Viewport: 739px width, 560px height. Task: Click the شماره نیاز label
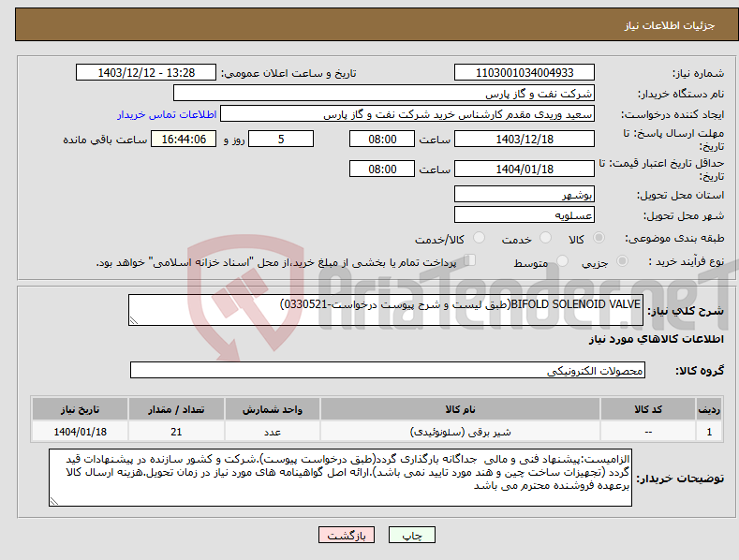pos(698,73)
